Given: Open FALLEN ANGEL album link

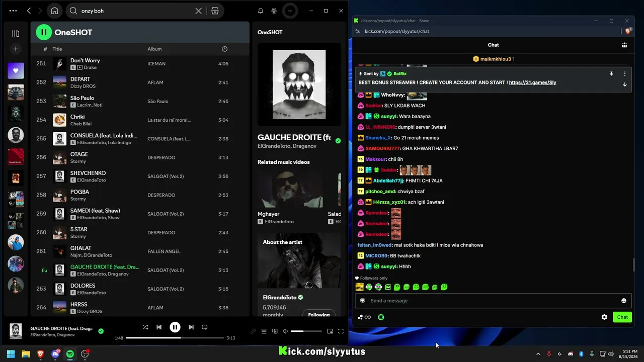Looking at the screenshot, I should [x=164, y=251].
